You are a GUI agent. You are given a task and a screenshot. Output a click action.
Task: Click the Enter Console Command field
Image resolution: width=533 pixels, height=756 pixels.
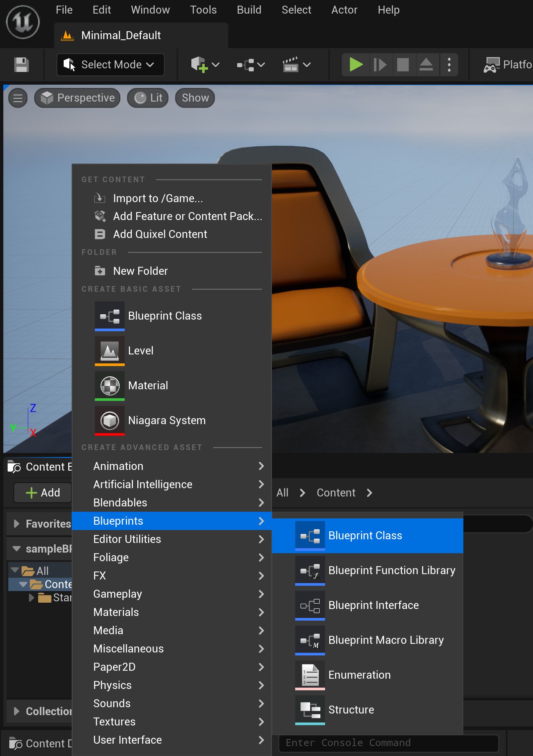pos(388,743)
